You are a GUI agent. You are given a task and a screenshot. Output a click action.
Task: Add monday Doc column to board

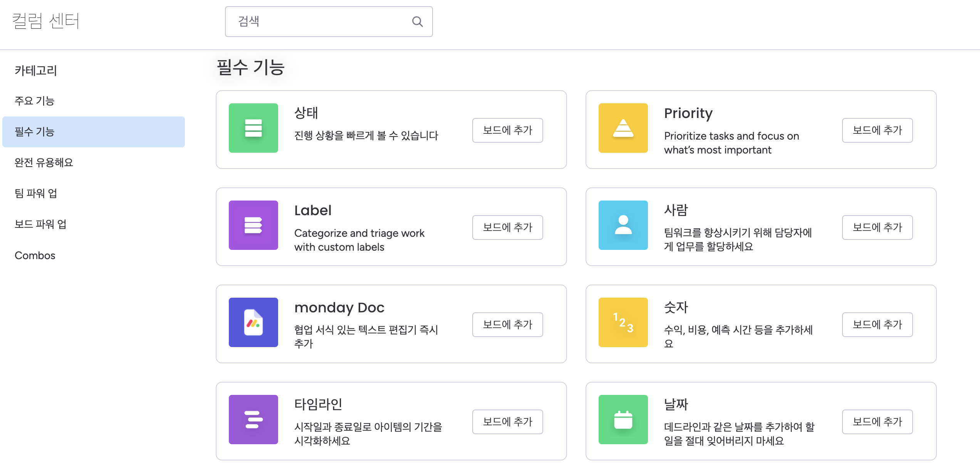[x=507, y=325]
